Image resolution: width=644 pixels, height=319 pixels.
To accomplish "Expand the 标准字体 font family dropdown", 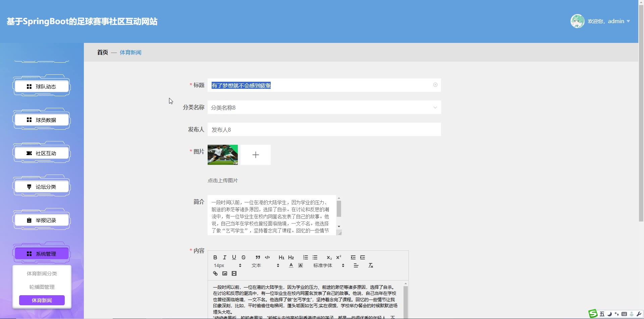I will tap(329, 265).
